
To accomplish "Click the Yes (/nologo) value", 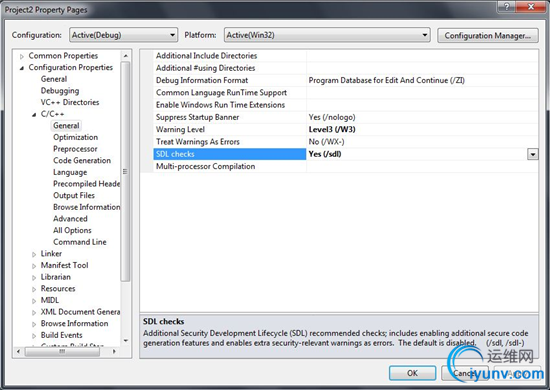I will pyautogui.click(x=332, y=117).
